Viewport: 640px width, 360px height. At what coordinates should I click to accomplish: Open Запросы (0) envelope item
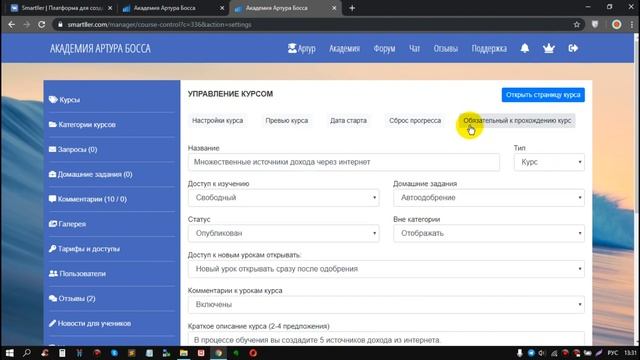(x=73, y=149)
